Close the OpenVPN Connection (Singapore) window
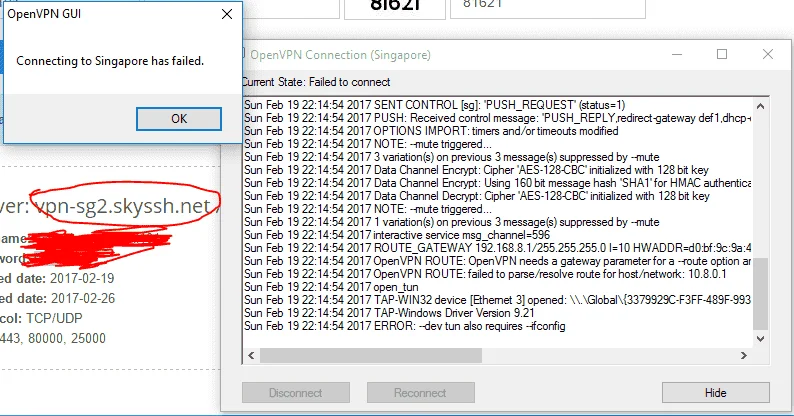This screenshot has width=794, height=416. click(x=768, y=54)
